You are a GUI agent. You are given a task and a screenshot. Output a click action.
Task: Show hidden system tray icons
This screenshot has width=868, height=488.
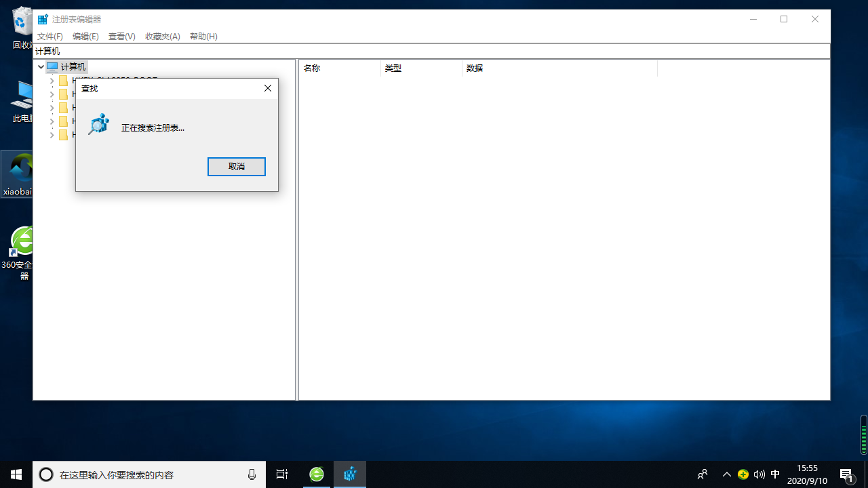tap(726, 474)
